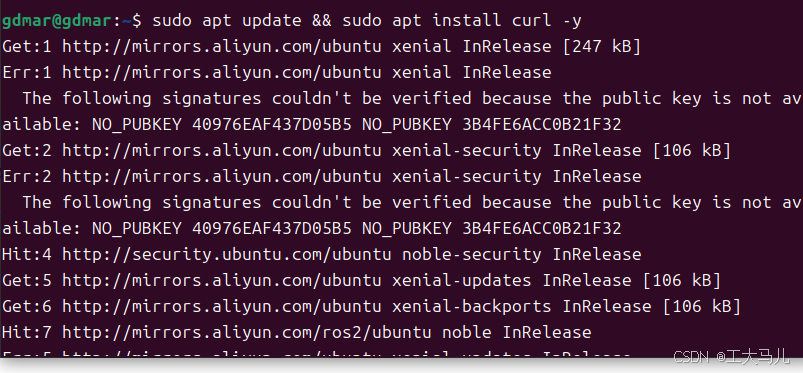Open the security.ubuntu.com URL on the Hit:4 line
This screenshot has height=373, width=803.
[227, 255]
